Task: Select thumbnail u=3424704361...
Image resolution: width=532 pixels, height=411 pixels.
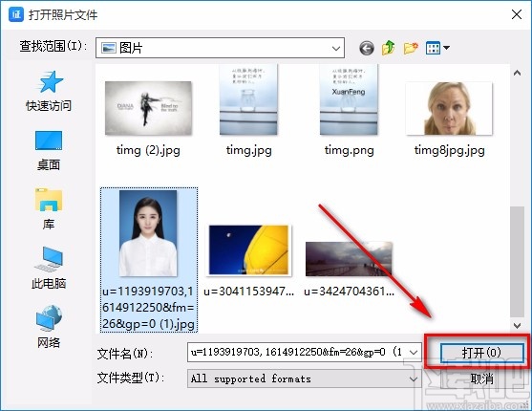Action: coord(349,259)
